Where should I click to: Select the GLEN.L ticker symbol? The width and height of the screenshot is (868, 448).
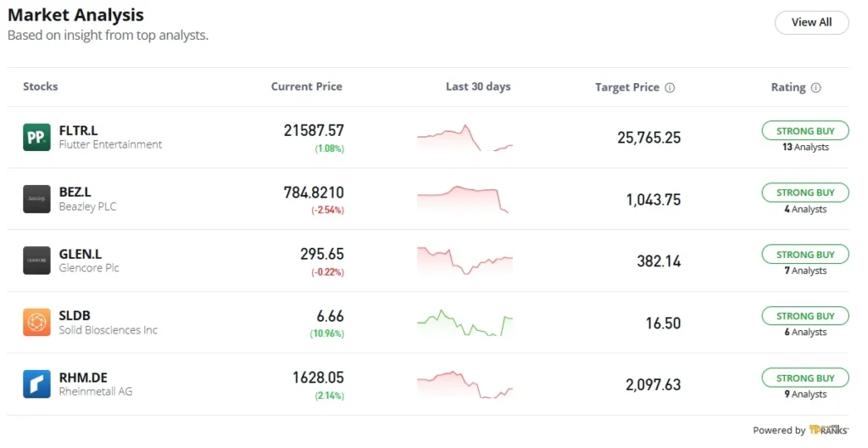[81, 254]
